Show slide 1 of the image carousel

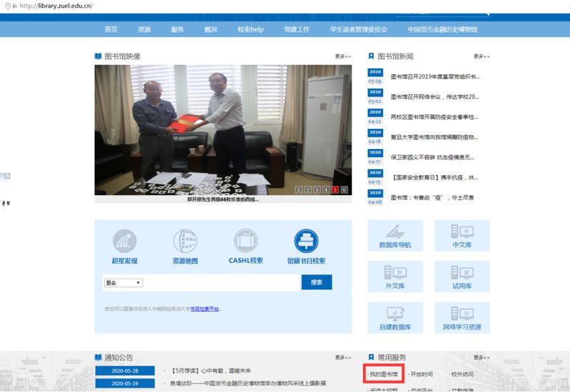298,190
